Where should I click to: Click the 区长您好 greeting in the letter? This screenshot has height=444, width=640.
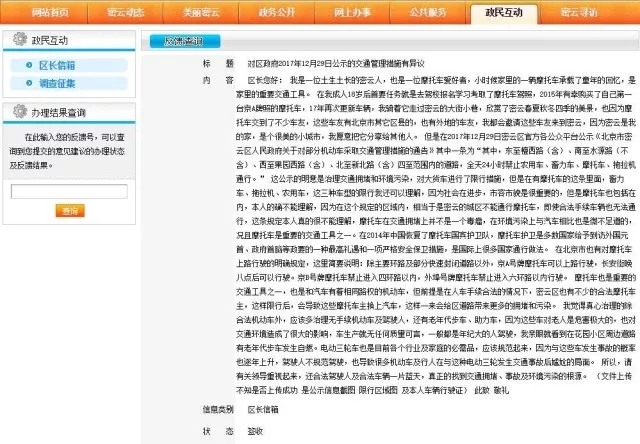[x=265, y=80]
